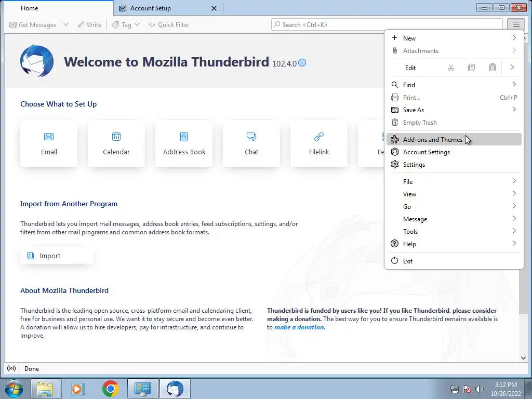The height and width of the screenshot is (399, 532).
Task: Open Settings with the gear icon
Action: click(x=454, y=165)
